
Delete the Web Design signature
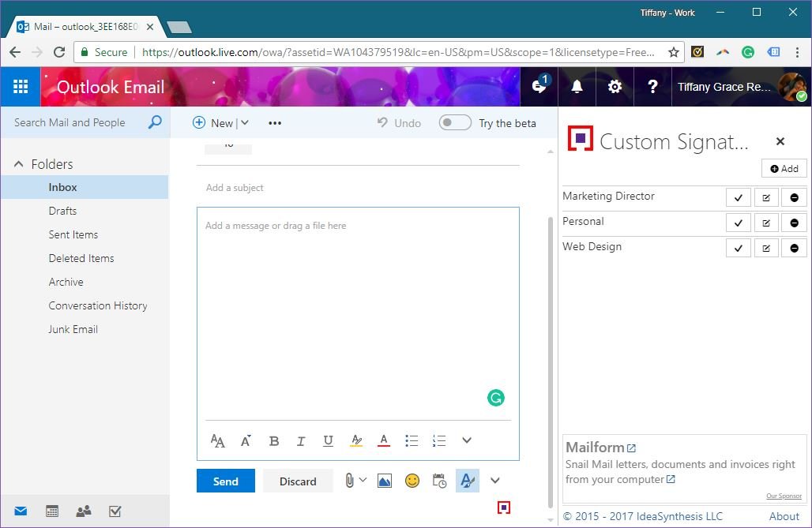[794, 248]
